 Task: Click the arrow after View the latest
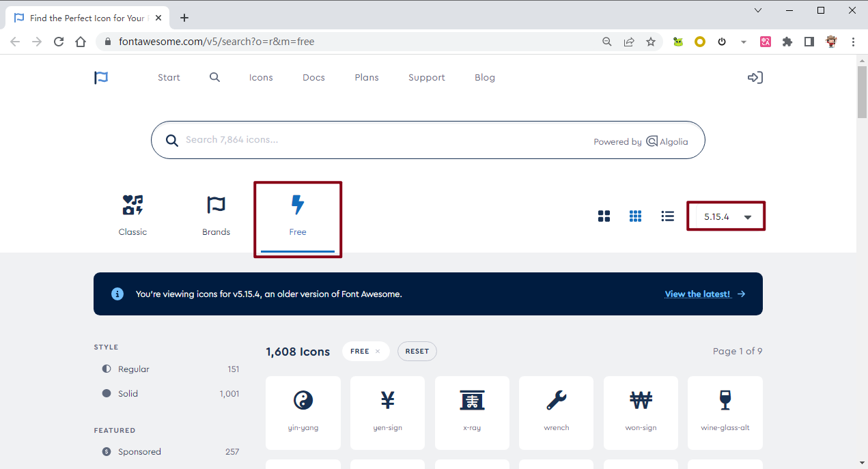click(x=741, y=294)
